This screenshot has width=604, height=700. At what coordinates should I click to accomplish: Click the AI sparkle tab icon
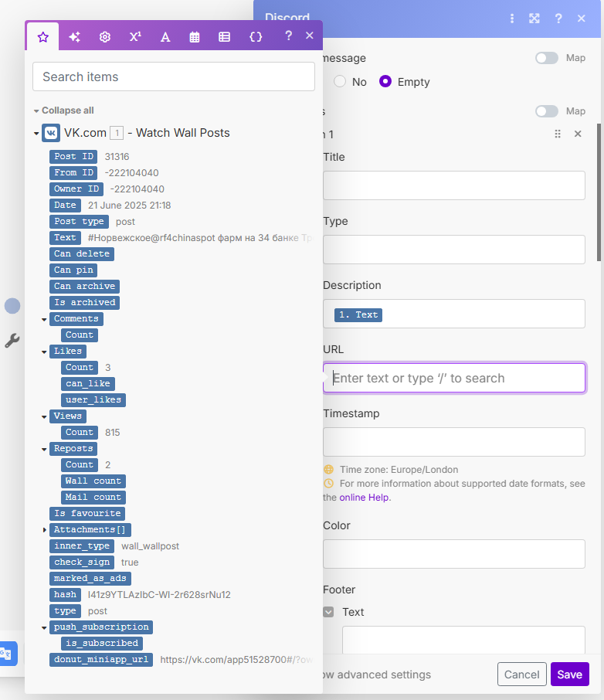75,36
